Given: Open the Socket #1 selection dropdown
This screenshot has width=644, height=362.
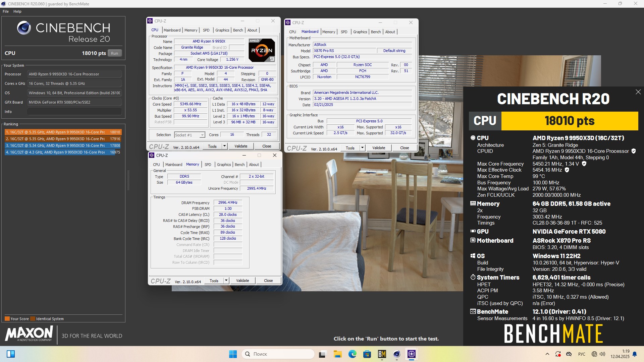Looking at the screenshot, I should pos(190,135).
